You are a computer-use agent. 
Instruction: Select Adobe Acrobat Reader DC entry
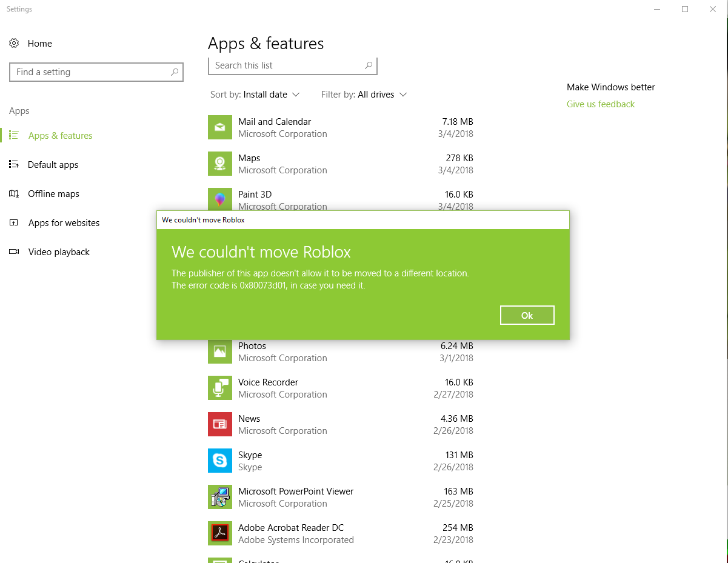[341, 533]
